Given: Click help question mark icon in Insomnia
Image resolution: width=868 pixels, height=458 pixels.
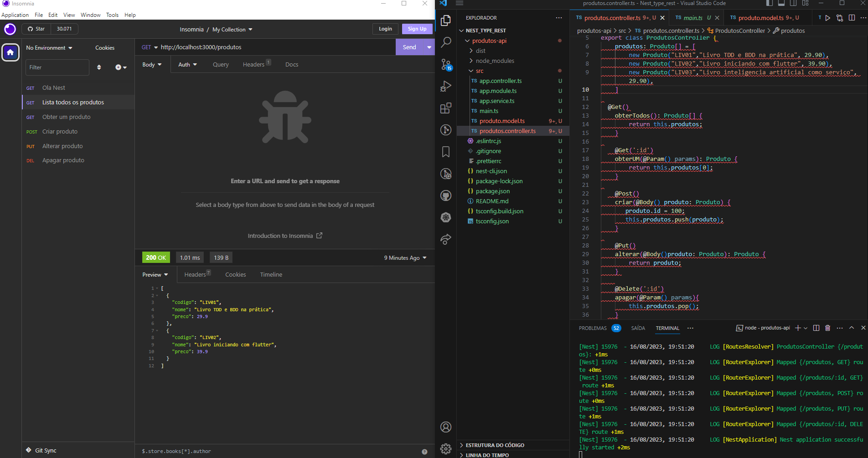Looking at the screenshot, I should [x=424, y=452].
